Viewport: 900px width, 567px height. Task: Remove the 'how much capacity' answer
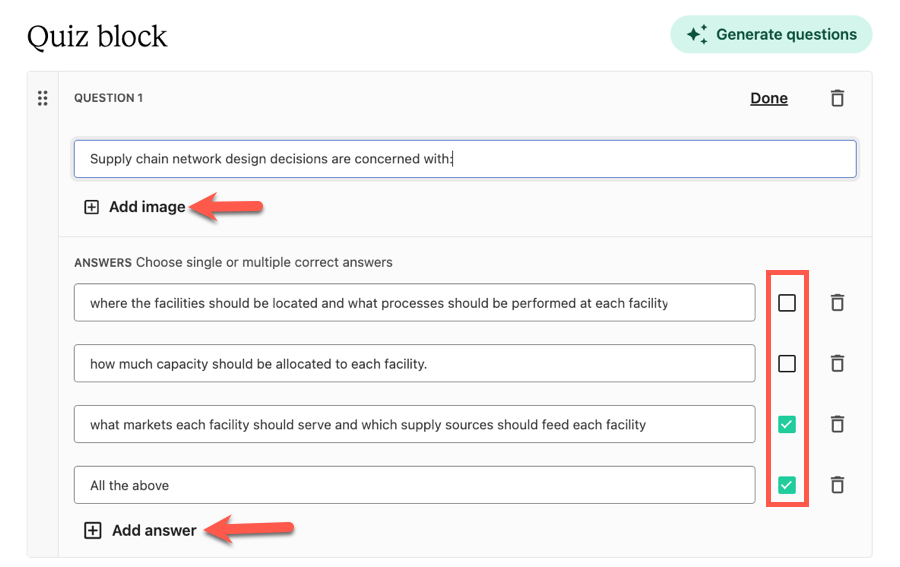coord(837,363)
